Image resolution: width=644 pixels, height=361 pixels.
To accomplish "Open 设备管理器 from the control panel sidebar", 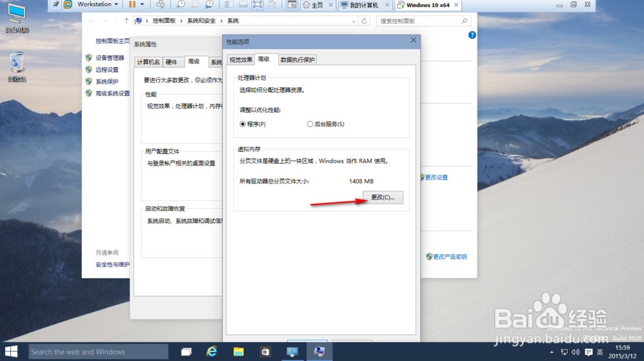I will pos(109,58).
